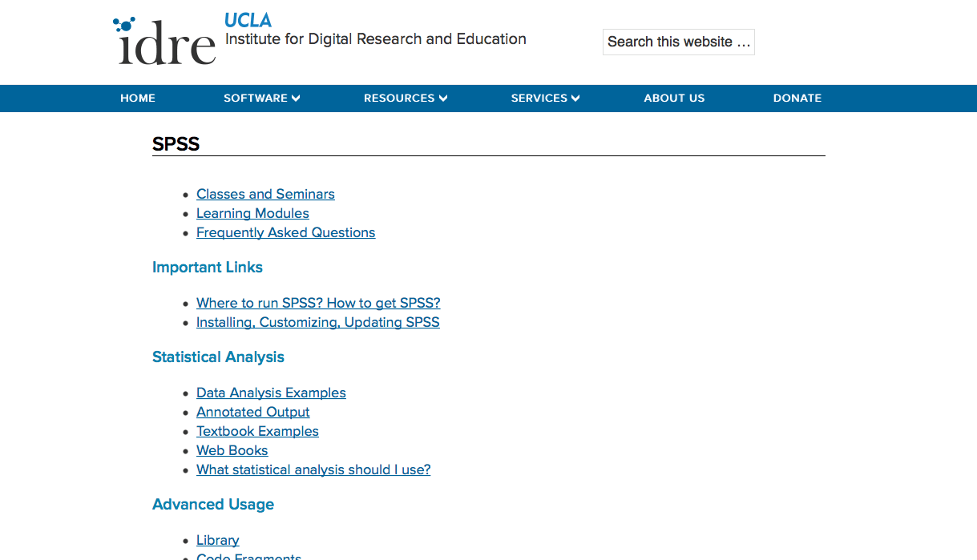Image resolution: width=977 pixels, height=560 pixels.
Task: Open Installing, Customizing, Updating SPSS
Action: pyautogui.click(x=318, y=322)
